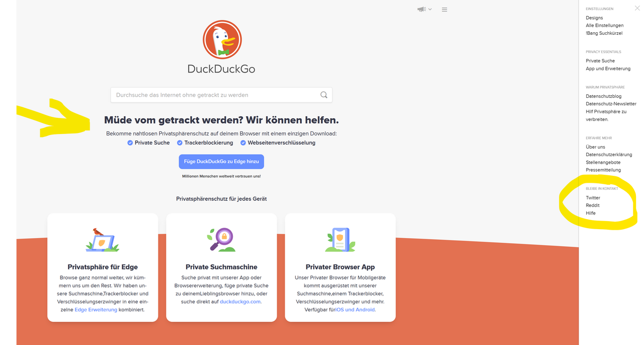Close the side menu with X
Image resolution: width=644 pixels, height=345 pixels.
(x=637, y=9)
